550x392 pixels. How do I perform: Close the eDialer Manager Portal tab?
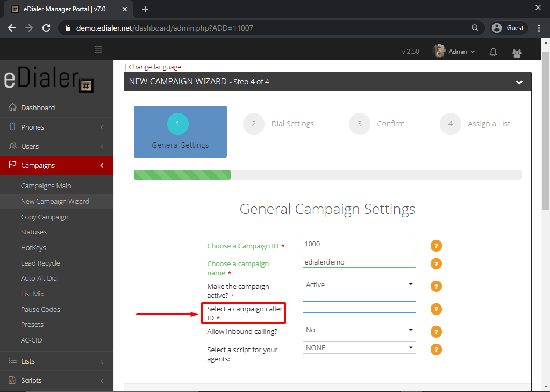coord(125,9)
